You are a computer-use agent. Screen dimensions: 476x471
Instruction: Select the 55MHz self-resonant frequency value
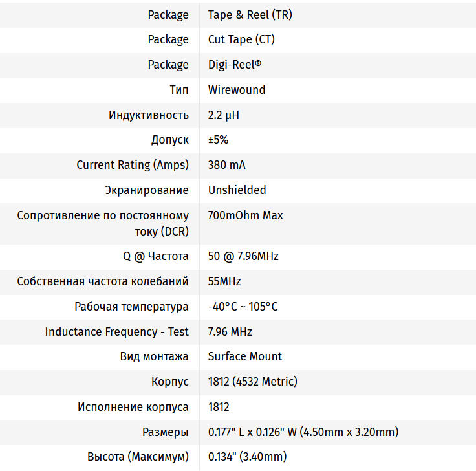click(224, 281)
